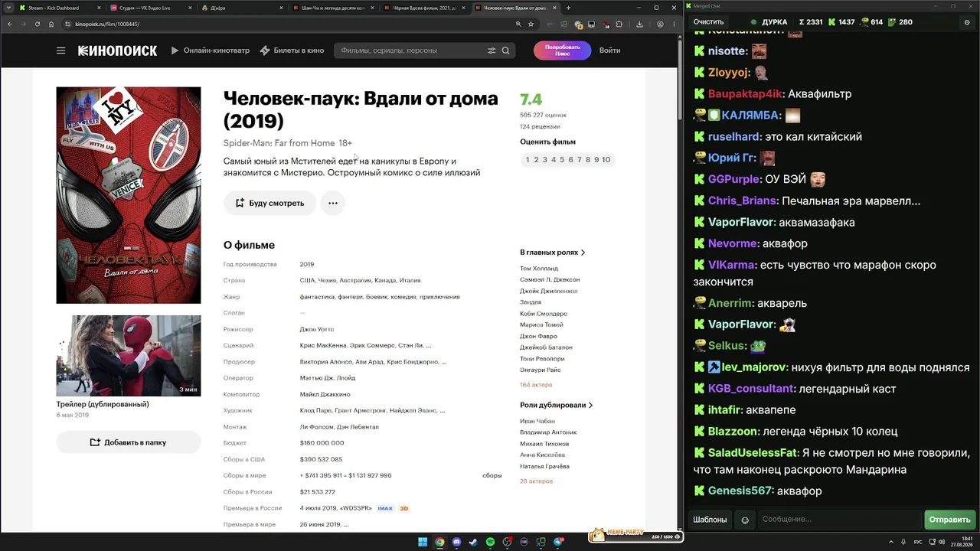The height and width of the screenshot is (551, 980).
Task: Open director Джон Уоттс link
Action: tap(317, 329)
